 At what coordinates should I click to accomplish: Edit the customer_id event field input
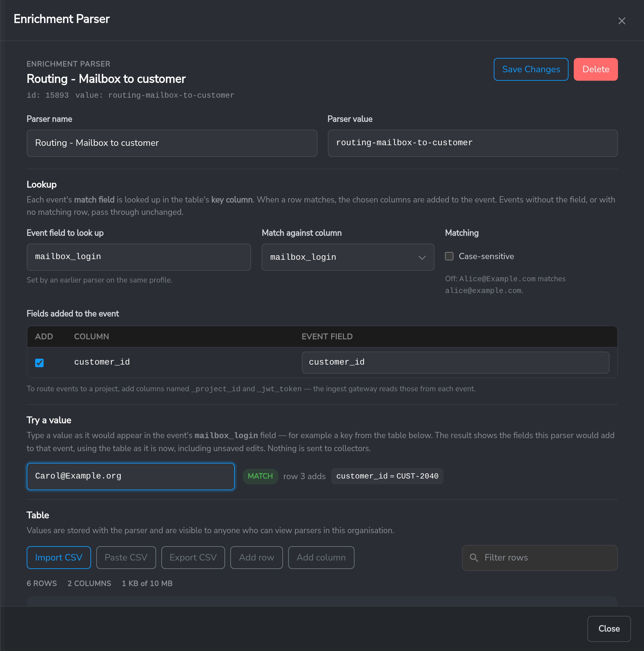(455, 363)
